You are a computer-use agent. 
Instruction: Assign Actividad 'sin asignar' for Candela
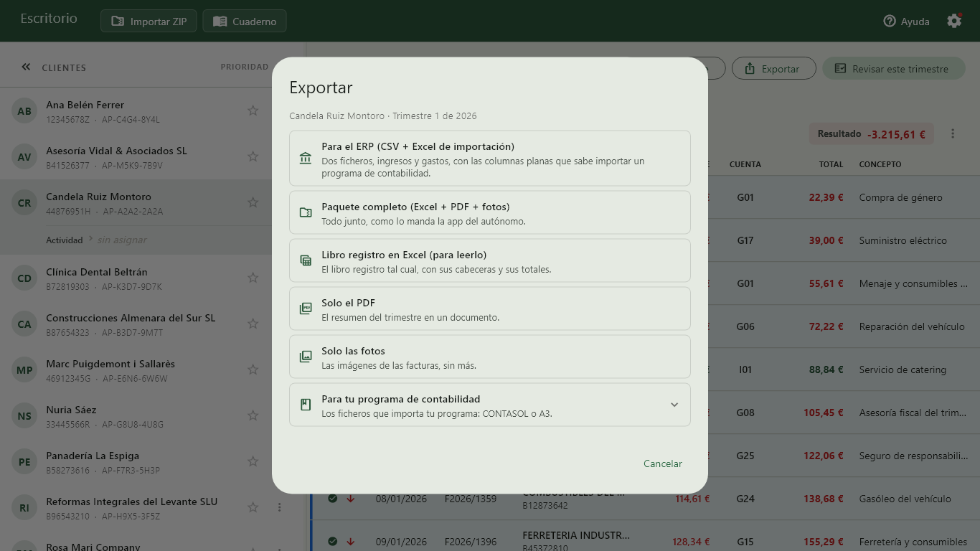[x=122, y=240]
